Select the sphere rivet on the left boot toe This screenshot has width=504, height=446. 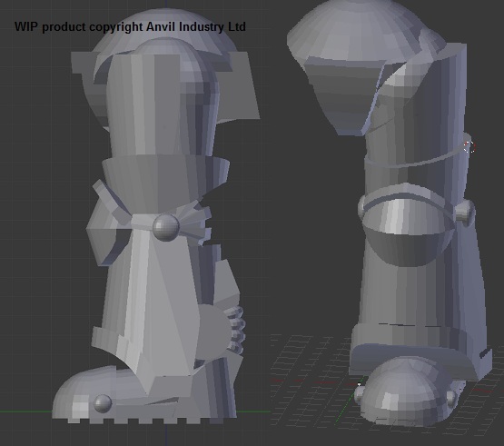(103, 403)
